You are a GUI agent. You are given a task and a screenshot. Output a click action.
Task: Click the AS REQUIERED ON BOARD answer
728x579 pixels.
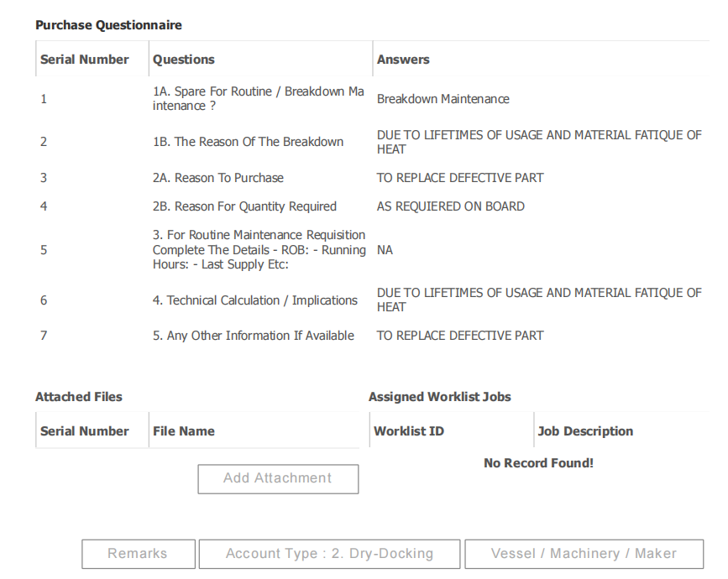point(450,206)
